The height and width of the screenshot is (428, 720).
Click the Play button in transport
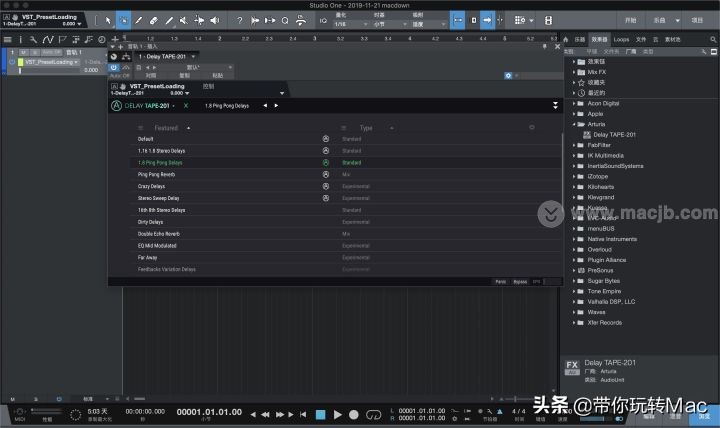(x=338, y=414)
